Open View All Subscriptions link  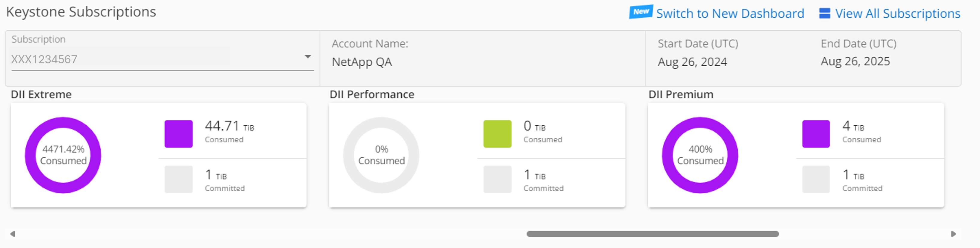coord(897,14)
